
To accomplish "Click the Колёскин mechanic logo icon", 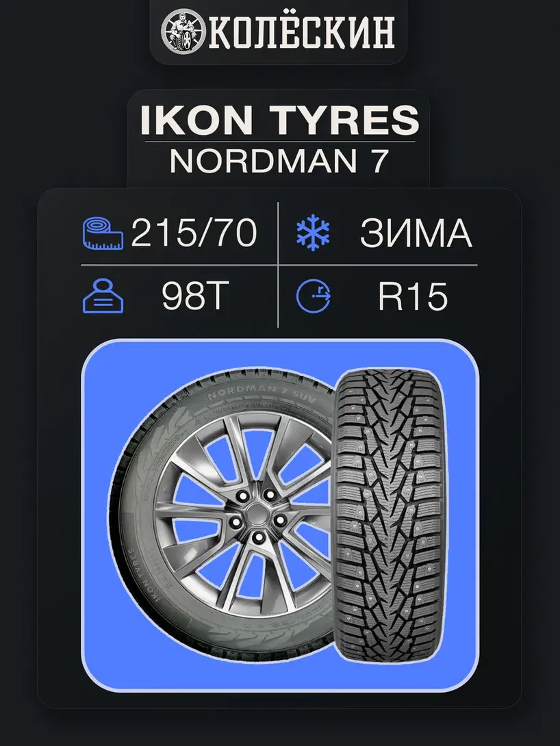I will pyautogui.click(x=183, y=32).
